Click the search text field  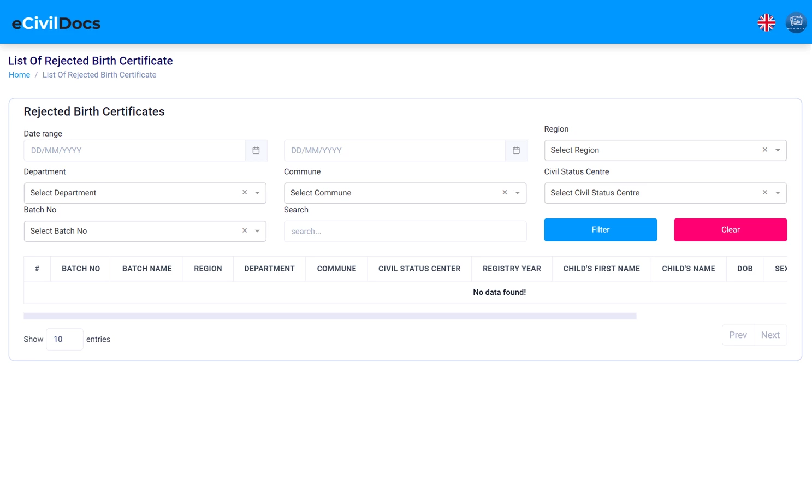(405, 231)
